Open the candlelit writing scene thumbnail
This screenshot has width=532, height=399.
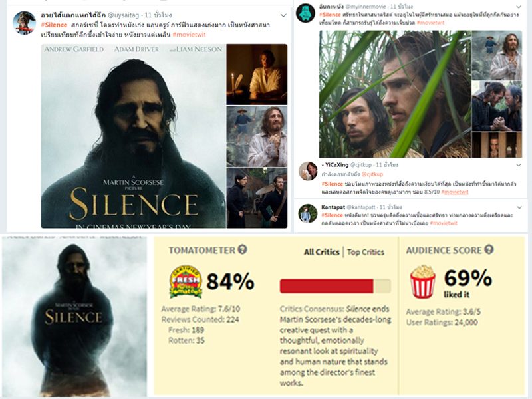point(257,74)
